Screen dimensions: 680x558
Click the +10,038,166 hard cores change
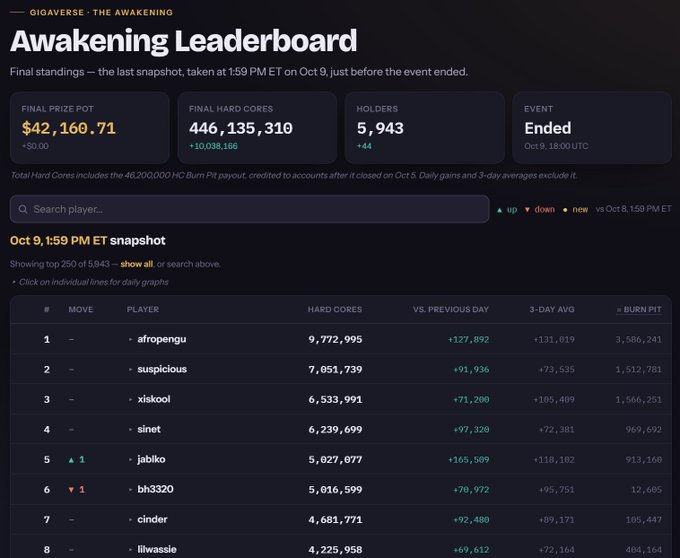(213, 146)
